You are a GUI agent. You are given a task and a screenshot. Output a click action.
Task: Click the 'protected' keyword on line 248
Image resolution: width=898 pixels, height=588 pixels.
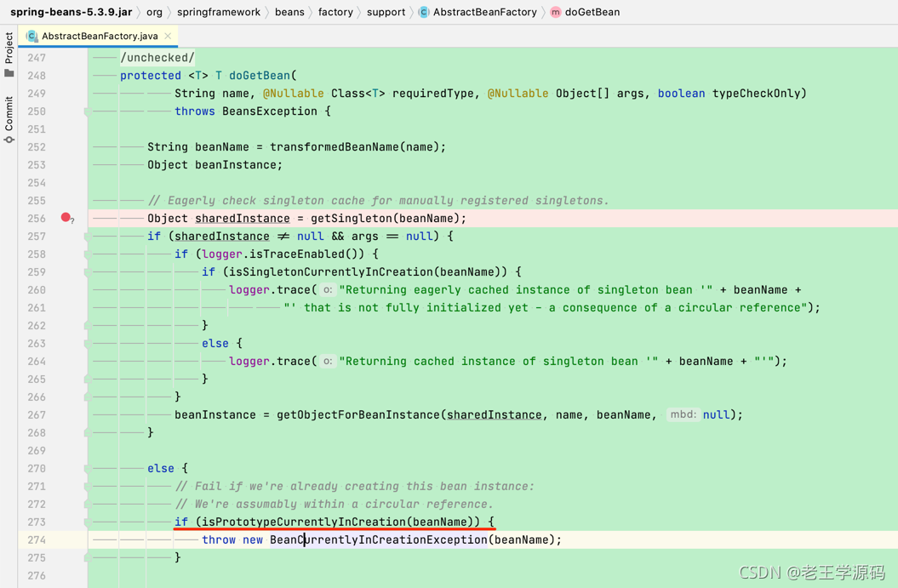tap(151, 75)
